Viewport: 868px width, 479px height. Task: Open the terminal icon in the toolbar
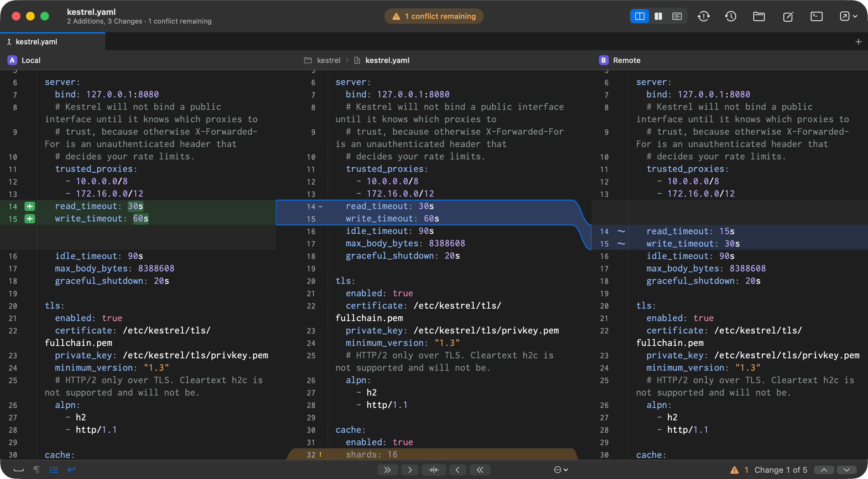[817, 16]
